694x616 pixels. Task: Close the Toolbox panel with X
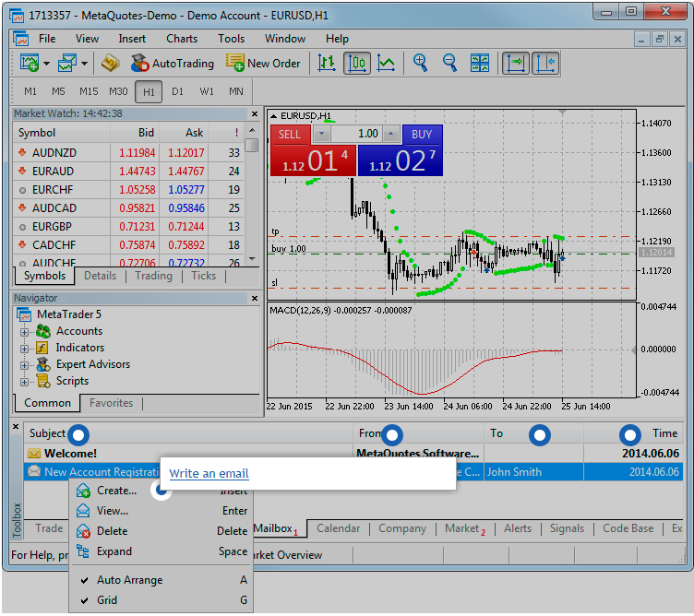(x=16, y=427)
